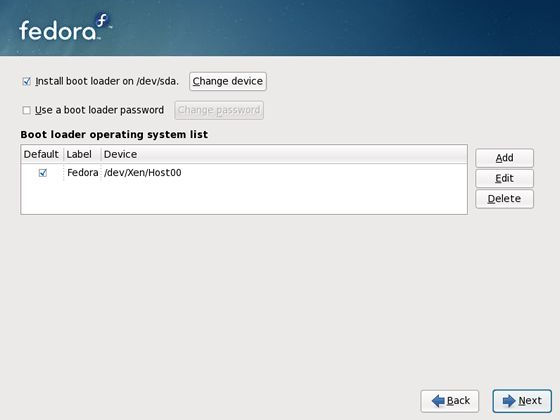Click the fedora logo in banner
The width and height of the screenshot is (560, 420).
[x=65, y=27]
